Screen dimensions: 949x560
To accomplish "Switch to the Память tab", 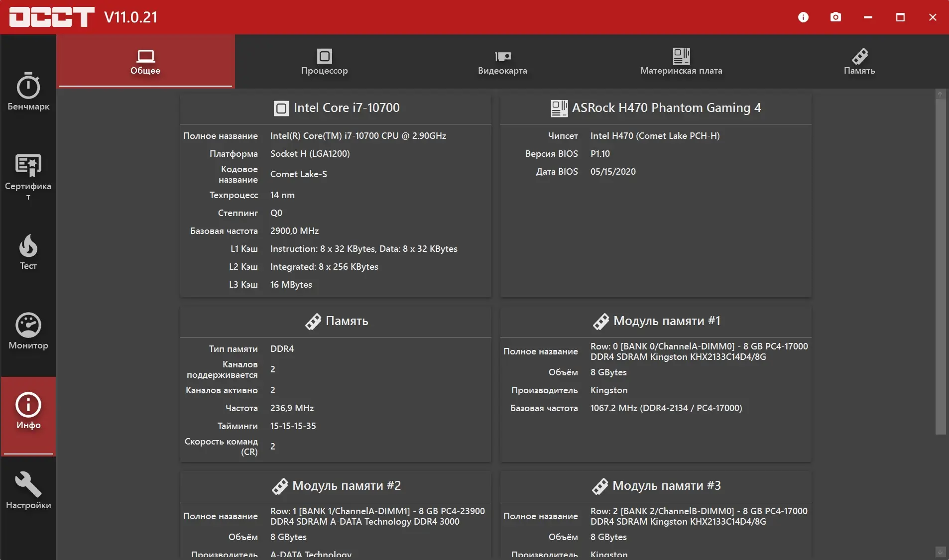I will (859, 62).
